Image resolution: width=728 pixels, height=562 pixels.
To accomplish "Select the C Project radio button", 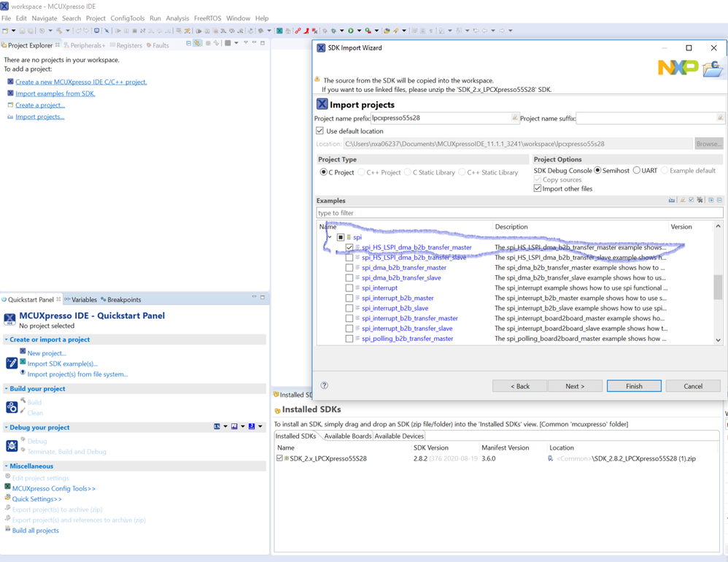I will 324,172.
